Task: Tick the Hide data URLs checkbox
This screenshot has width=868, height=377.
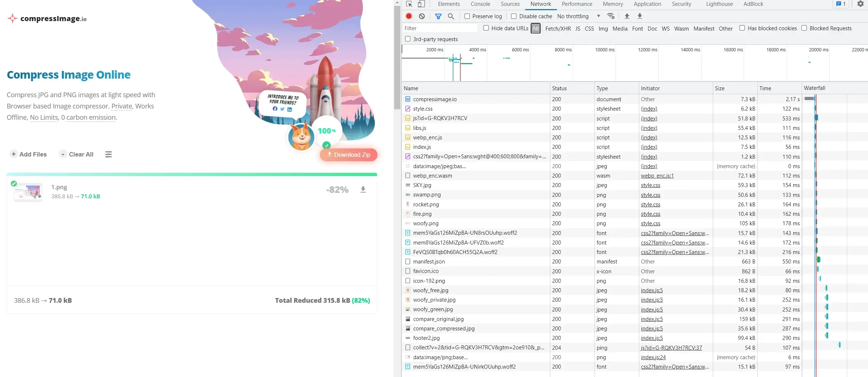Action: [x=486, y=28]
